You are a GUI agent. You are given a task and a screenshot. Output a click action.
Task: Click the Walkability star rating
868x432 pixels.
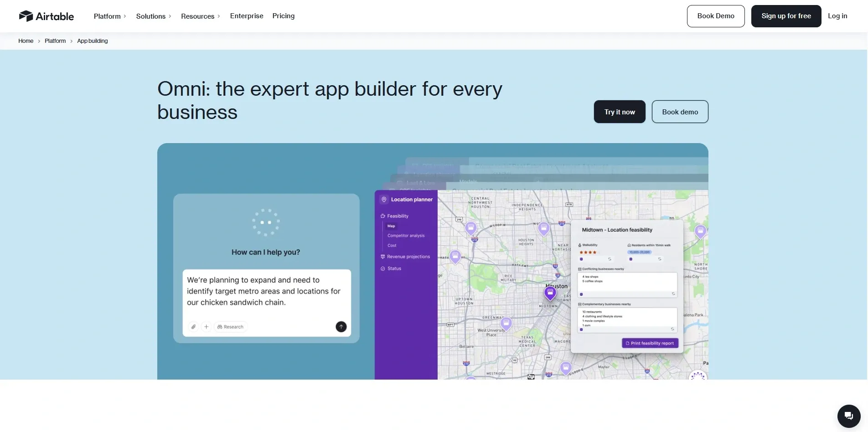pyautogui.click(x=588, y=252)
